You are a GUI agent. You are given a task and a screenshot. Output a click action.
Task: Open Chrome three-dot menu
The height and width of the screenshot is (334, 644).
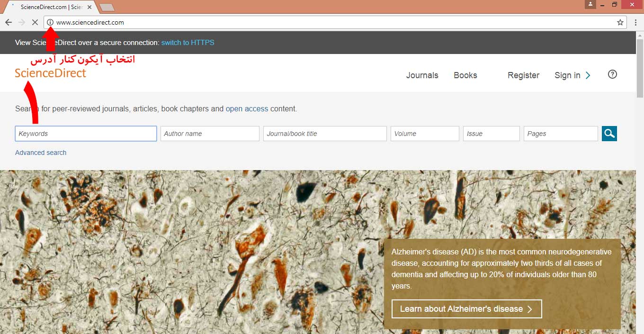pyautogui.click(x=635, y=22)
